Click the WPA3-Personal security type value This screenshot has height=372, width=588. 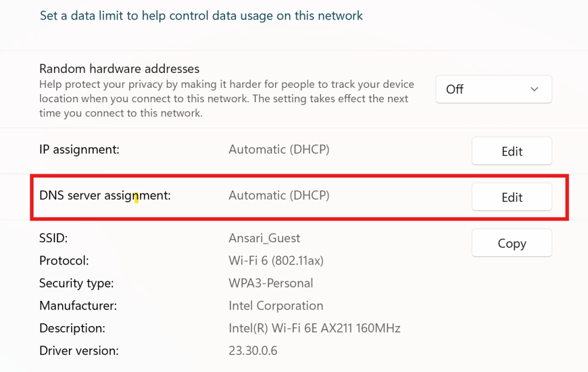(271, 283)
